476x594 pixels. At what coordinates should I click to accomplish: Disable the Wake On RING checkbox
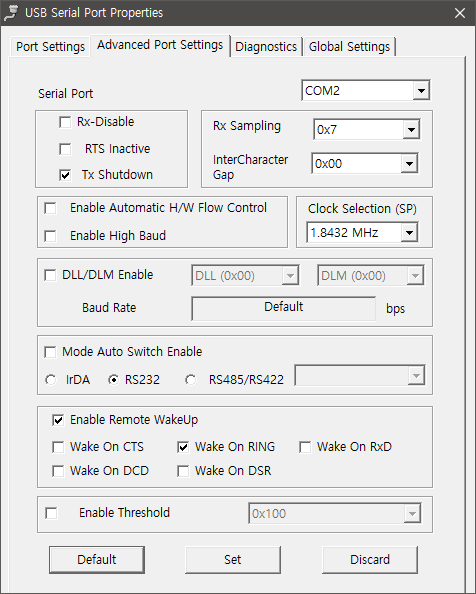point(183,447)
